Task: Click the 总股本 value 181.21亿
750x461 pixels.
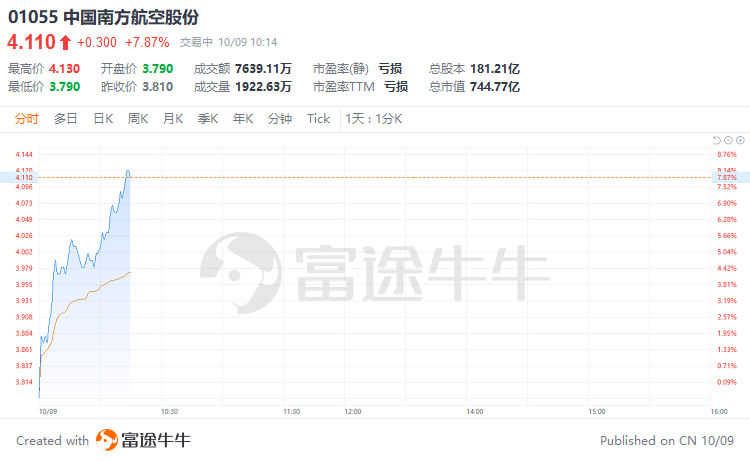Action: (x=495, y=69)
